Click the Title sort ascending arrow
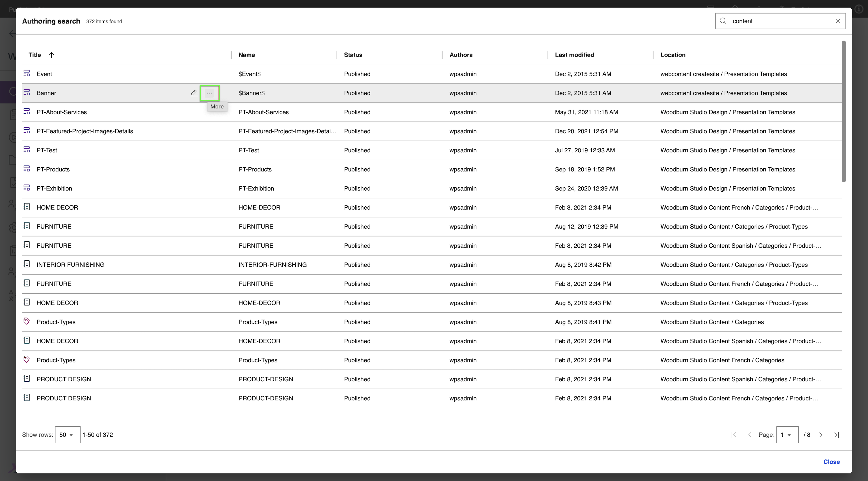Viewport: 868px width, 481px height. click(51, 55)
